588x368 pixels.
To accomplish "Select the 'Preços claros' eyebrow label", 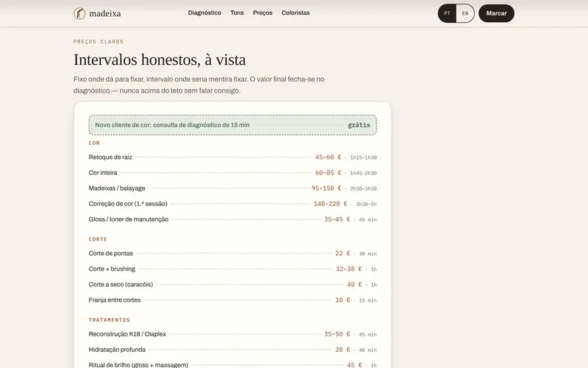I will pyautogui.click(x=98, y=42).
